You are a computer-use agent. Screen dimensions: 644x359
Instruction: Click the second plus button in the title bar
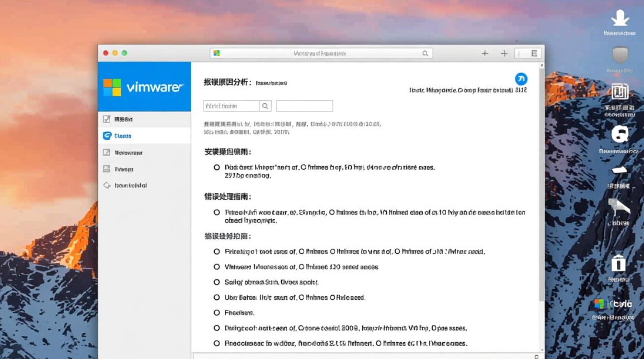click(x=504, y=54)
